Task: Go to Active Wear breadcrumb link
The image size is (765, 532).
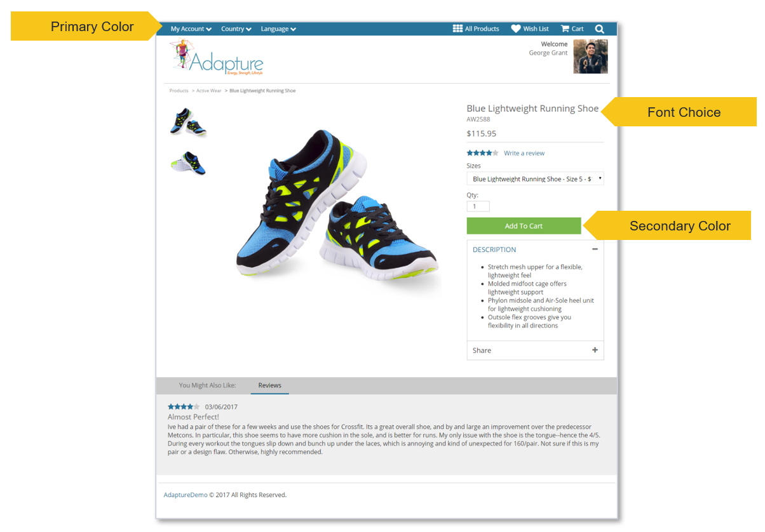Action: (x=208, y=91)
